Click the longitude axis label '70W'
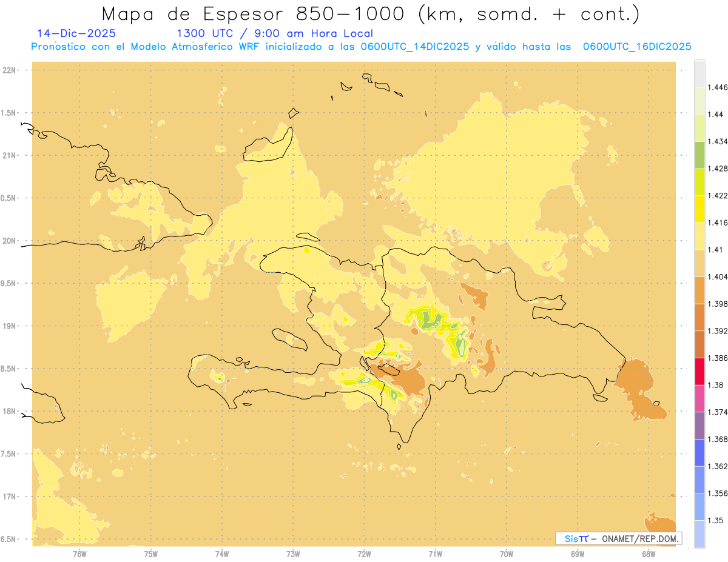728x562 pixels. pyautogui.click(x=507, y=554)
